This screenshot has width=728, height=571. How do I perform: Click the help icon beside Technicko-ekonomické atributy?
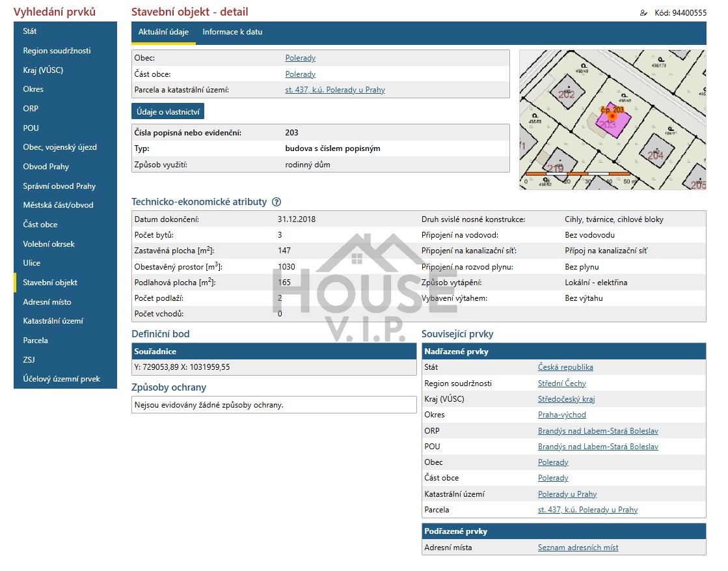coord(276,202)
